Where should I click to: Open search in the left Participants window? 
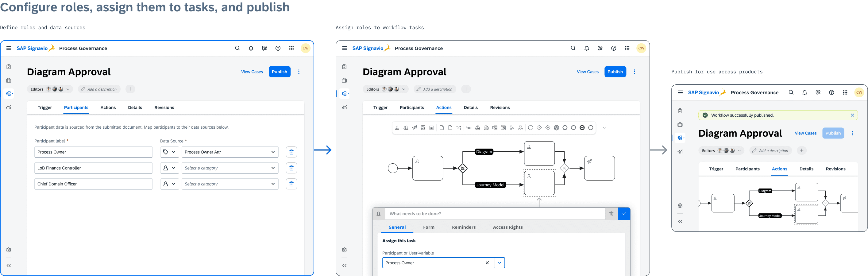[237, 48]
